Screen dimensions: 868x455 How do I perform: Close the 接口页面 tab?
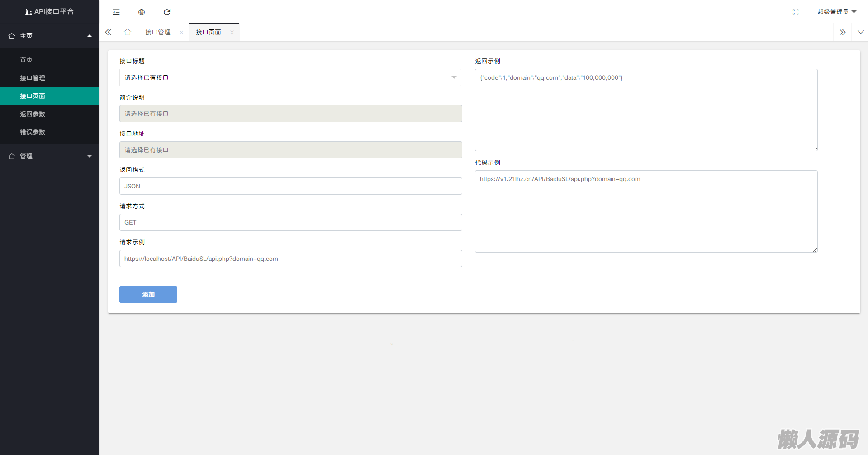[x=232, y=32]
